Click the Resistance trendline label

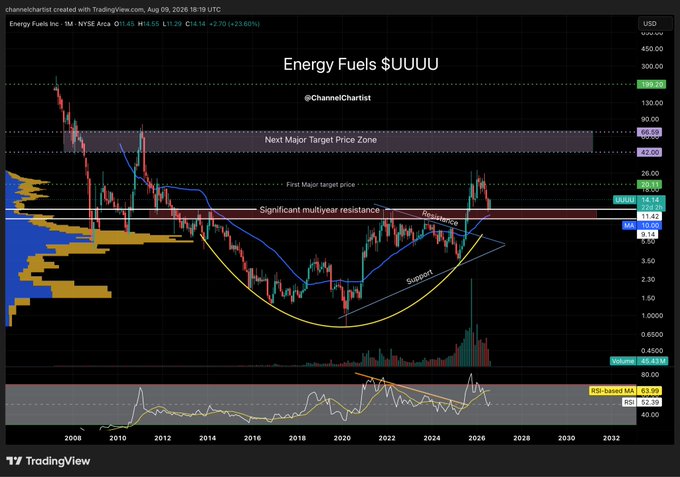tap(440, 218)
